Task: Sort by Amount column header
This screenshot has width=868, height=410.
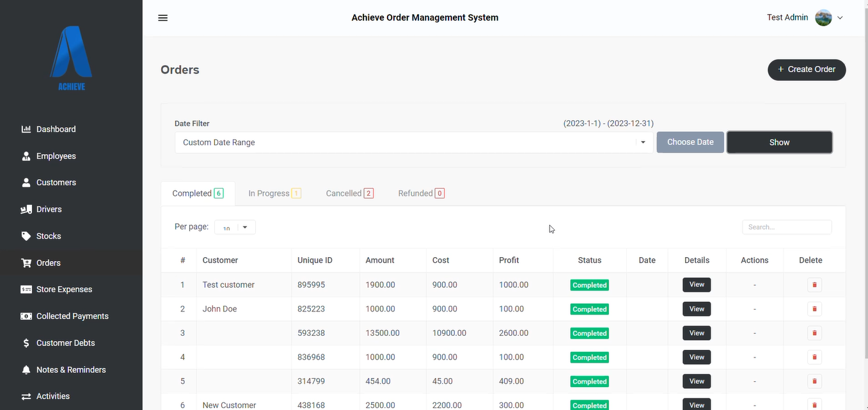Action: [380, 260]
